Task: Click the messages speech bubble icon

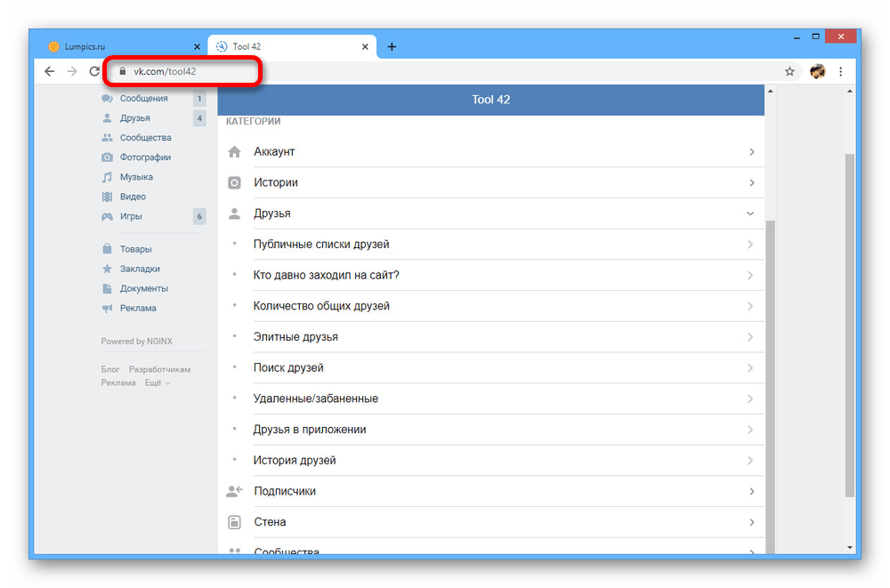Action: 107,98
